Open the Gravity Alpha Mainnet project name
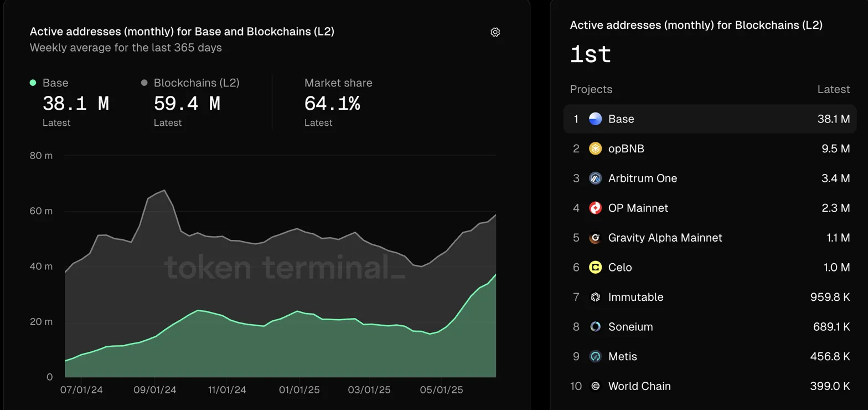The image size is (868, 410). 665,238
